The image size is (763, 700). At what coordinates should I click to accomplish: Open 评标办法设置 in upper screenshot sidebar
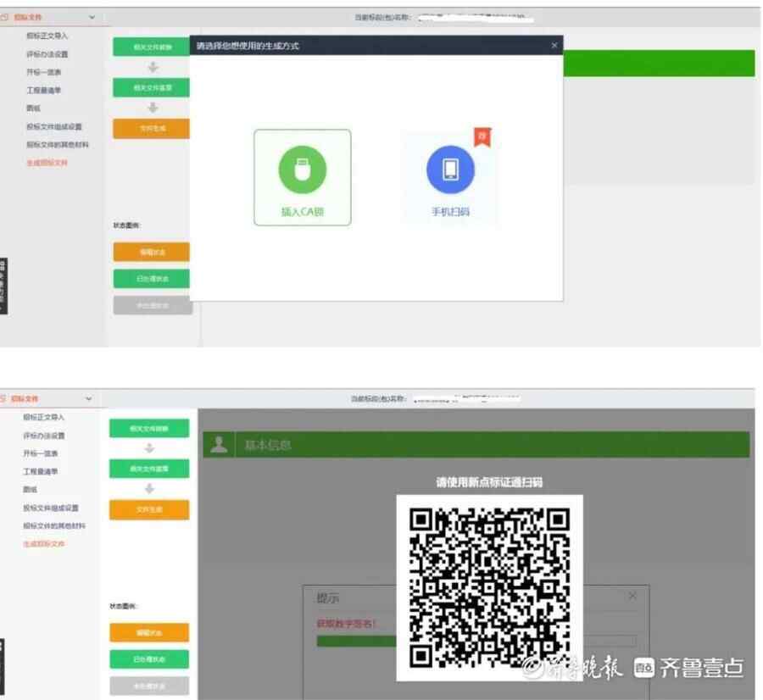47,54
